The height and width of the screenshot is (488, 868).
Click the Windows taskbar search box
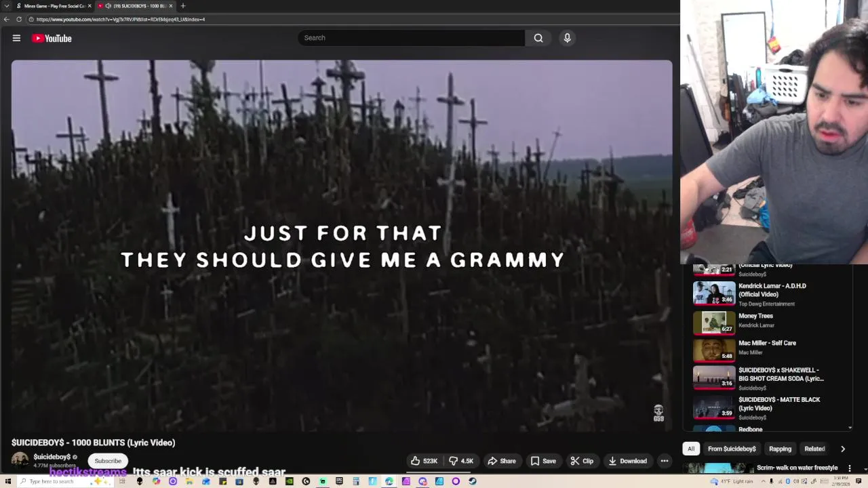pyautogui.click(x=64, y=481)
